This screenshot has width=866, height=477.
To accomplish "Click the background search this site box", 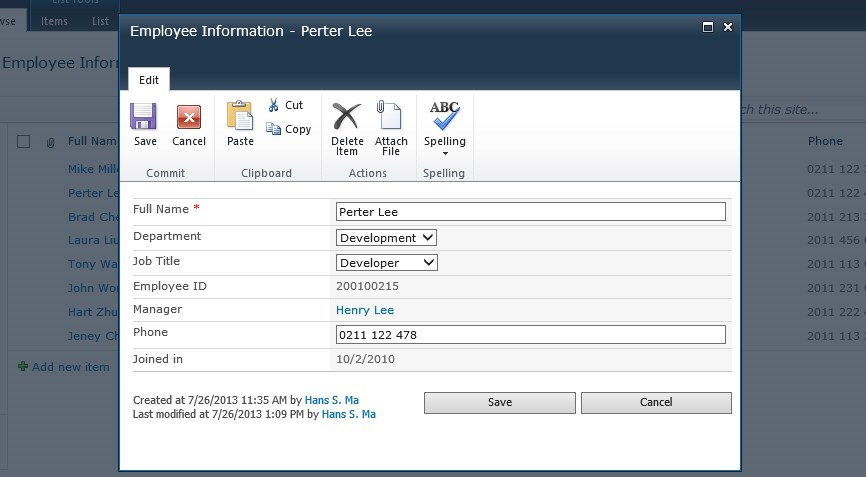I will coord(802,109).
